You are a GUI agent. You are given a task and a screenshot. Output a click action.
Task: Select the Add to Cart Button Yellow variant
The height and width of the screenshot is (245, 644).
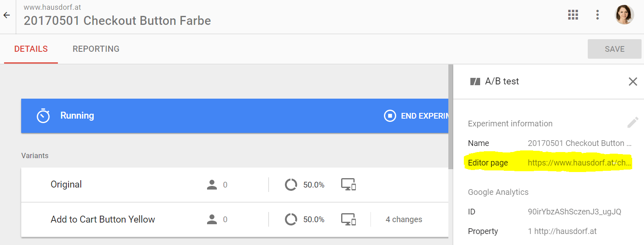[103, 219]
